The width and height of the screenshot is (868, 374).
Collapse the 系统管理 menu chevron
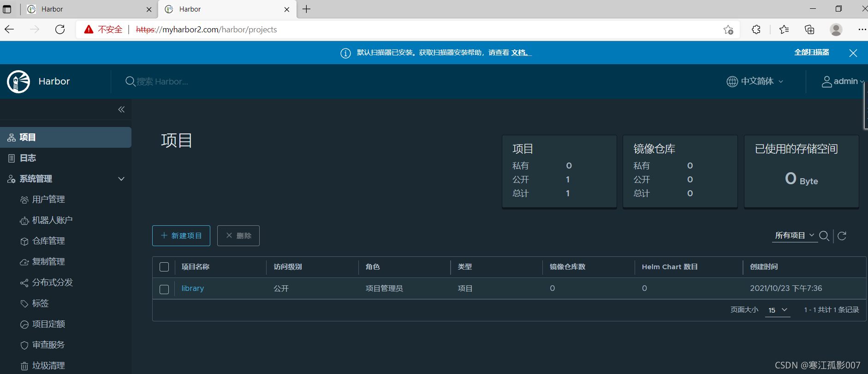pyautogui.click(x=121, y=179)
